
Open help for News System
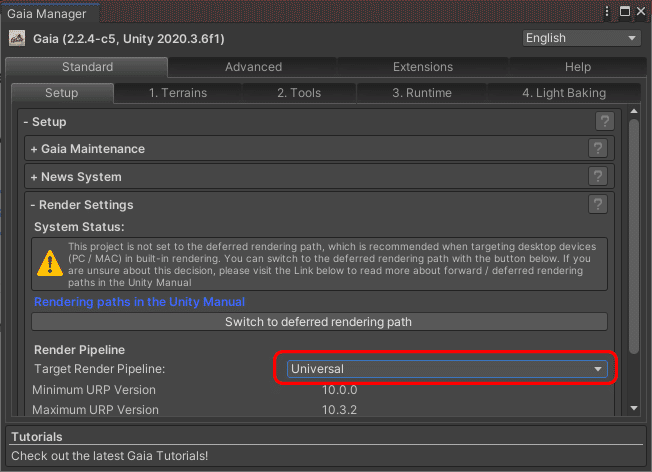[598, 176]
